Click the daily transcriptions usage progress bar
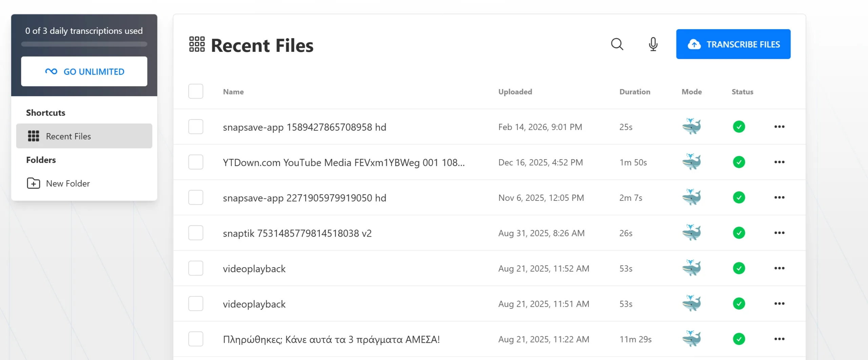The width and height of the screenshot is (868, 360). tap(84, 44)
